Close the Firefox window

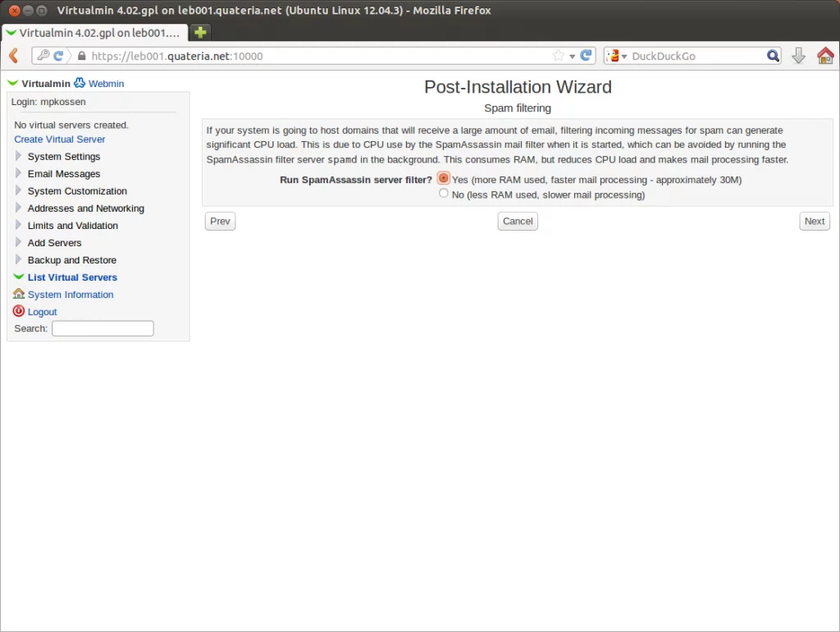click(15, 10)
